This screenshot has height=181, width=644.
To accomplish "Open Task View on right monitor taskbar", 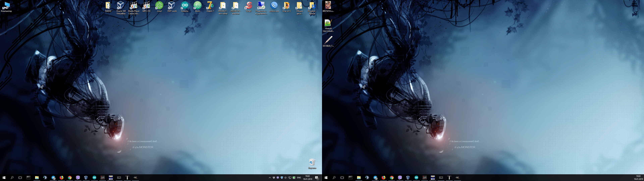I will pos(342,177).
